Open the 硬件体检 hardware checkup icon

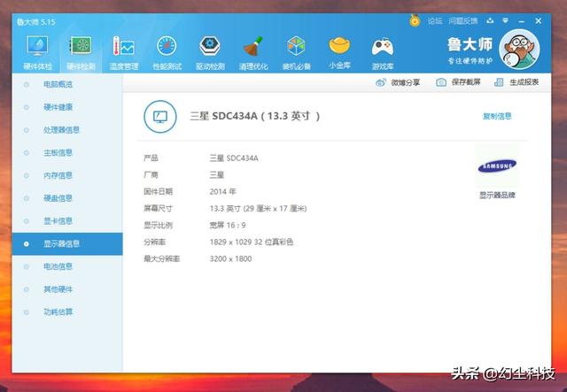click(37, 45)
